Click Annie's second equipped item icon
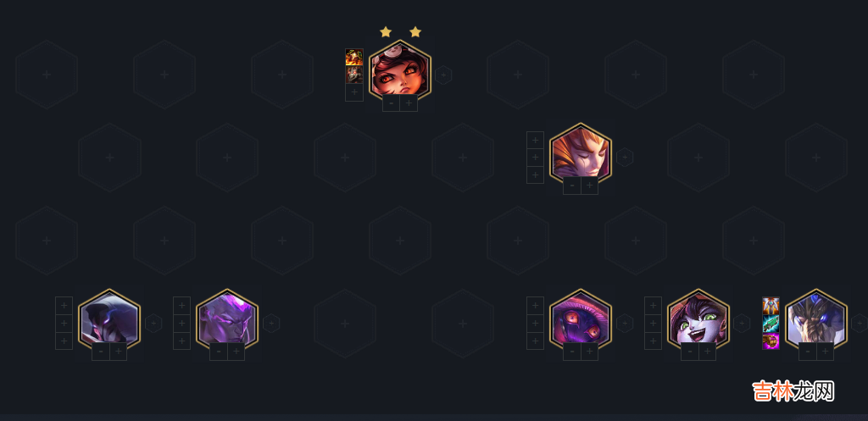The image size is (868, 421). 354,75
